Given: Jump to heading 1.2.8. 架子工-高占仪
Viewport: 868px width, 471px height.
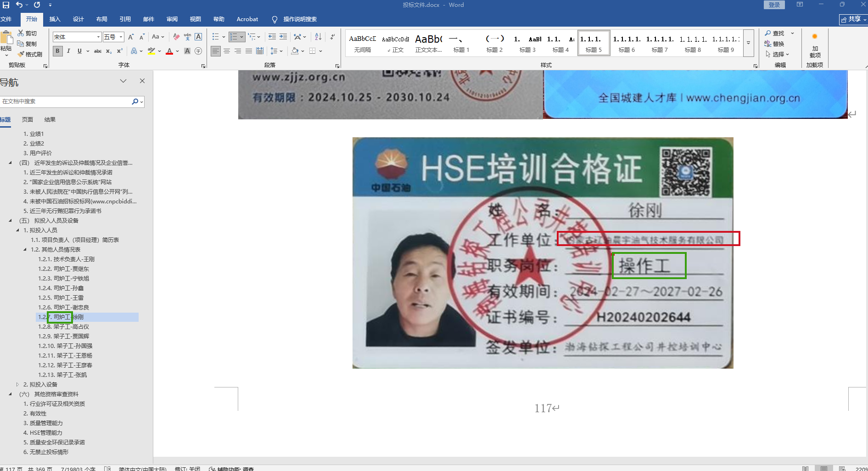Looking at the screenshot, I should tap(64, 326).
